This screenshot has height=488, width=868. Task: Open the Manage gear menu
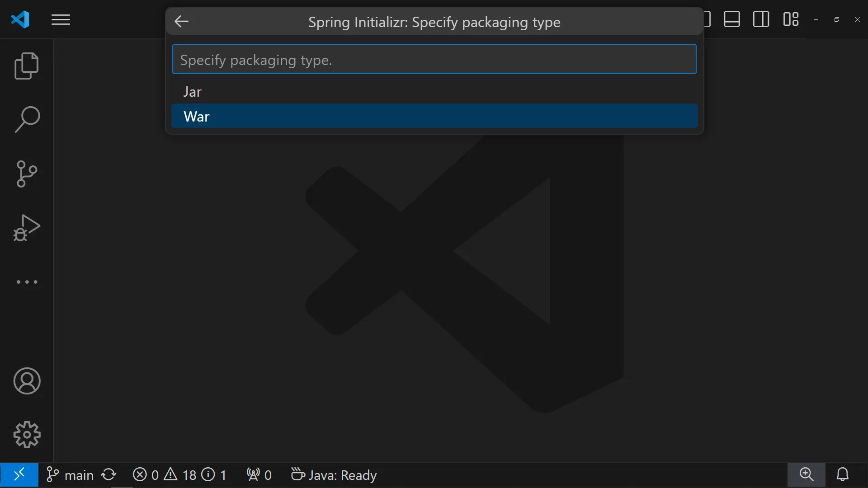[x=27, y=435]
